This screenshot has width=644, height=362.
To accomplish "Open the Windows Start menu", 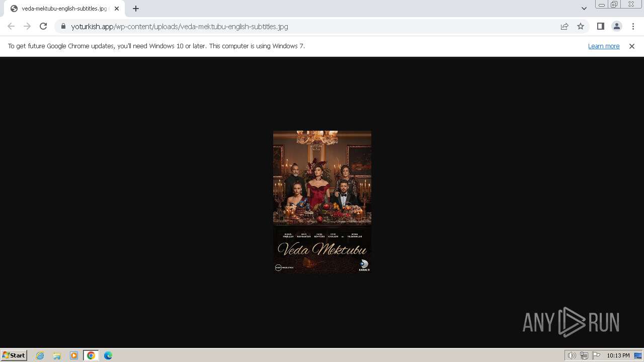I will pos(14,355).
